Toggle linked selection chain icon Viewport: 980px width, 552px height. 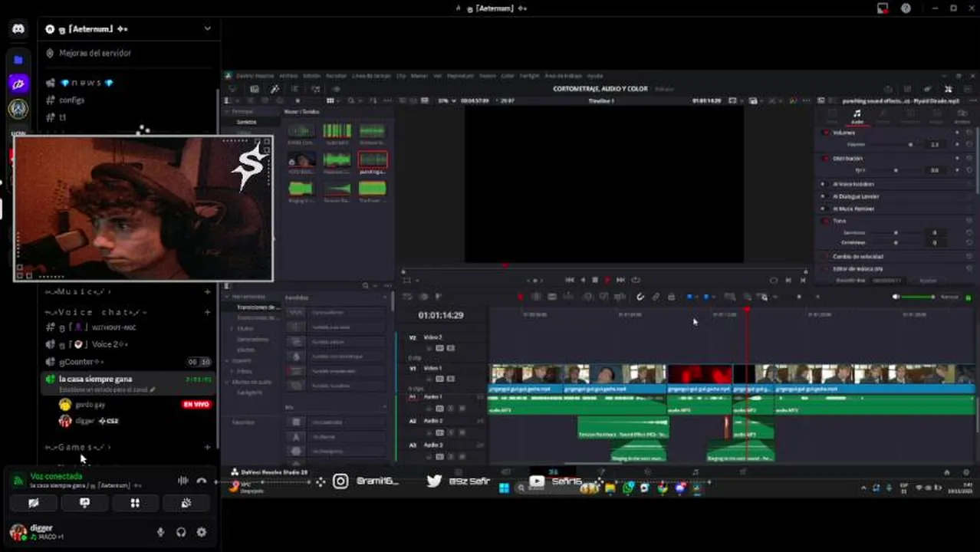656,297
